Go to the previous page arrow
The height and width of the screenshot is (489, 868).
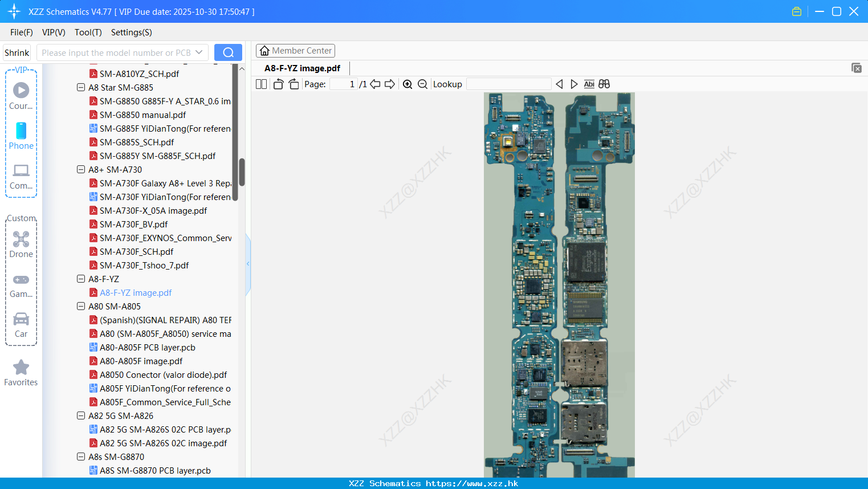coord(375,84)
